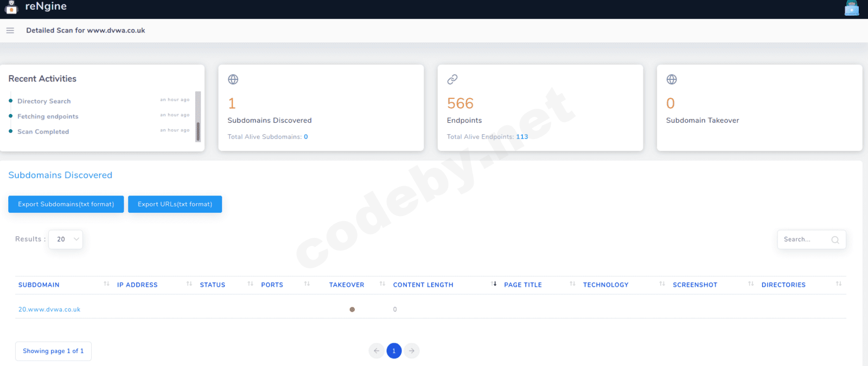Screen dimensions: 868x366
Task: Sort by Ports column arrows
Action: coord(307,284)
